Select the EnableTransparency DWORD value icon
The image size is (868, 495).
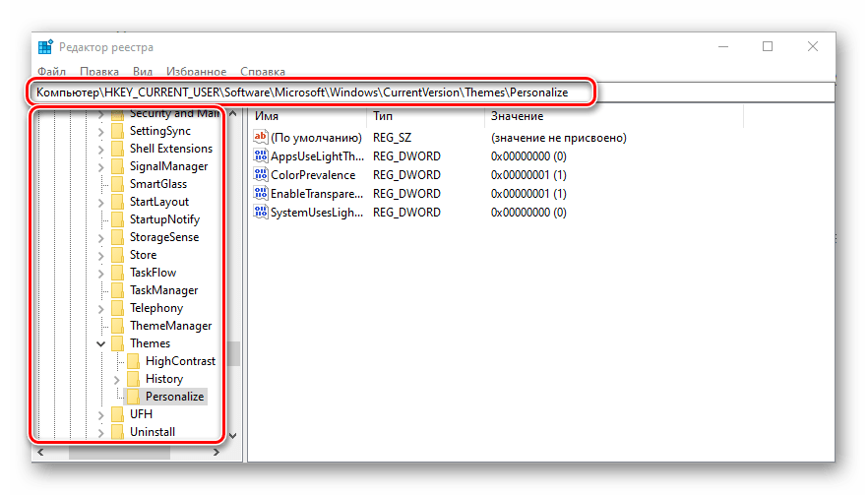click(261, 194)
